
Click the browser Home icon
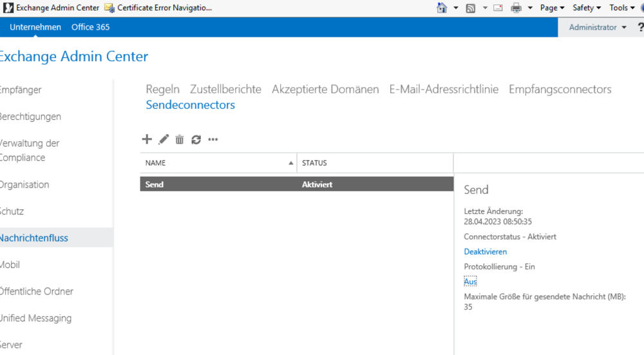(x=442, y=8)
